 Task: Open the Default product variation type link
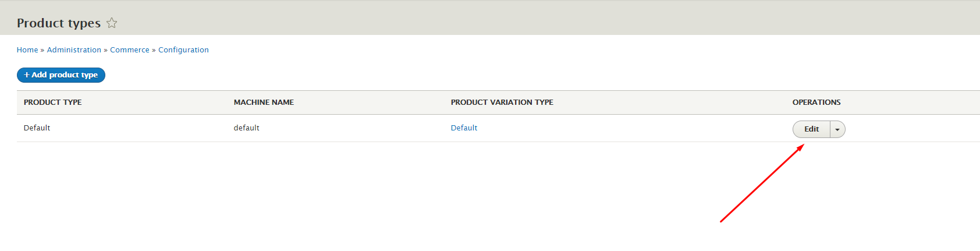click(464, 128)
